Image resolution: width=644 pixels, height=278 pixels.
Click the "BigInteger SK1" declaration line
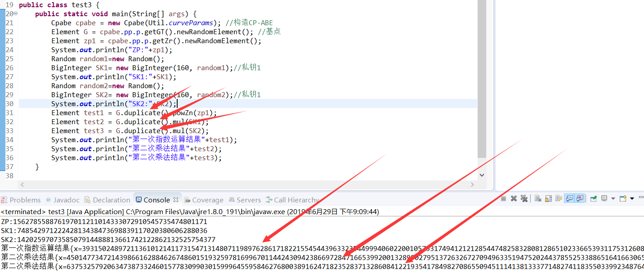coord(156,68)
